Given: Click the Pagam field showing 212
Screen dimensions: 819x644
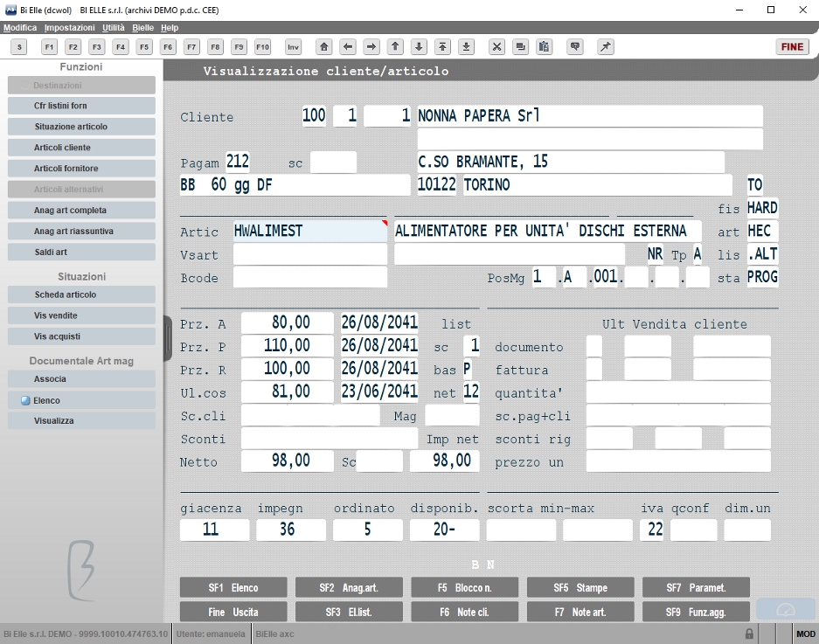Looking at the screenshot, I should [x=238, y=162].
